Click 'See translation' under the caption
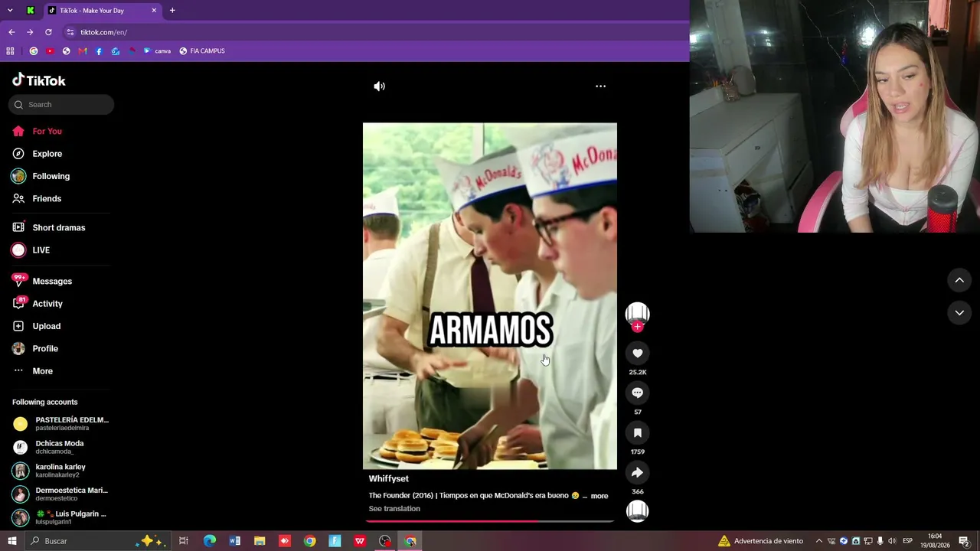This screenshot has width=980, height=551. click(394, 509)
